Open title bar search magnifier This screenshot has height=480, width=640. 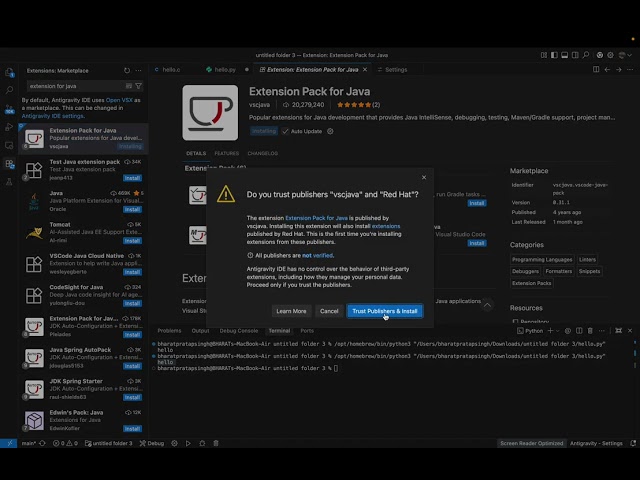point(586,55)
